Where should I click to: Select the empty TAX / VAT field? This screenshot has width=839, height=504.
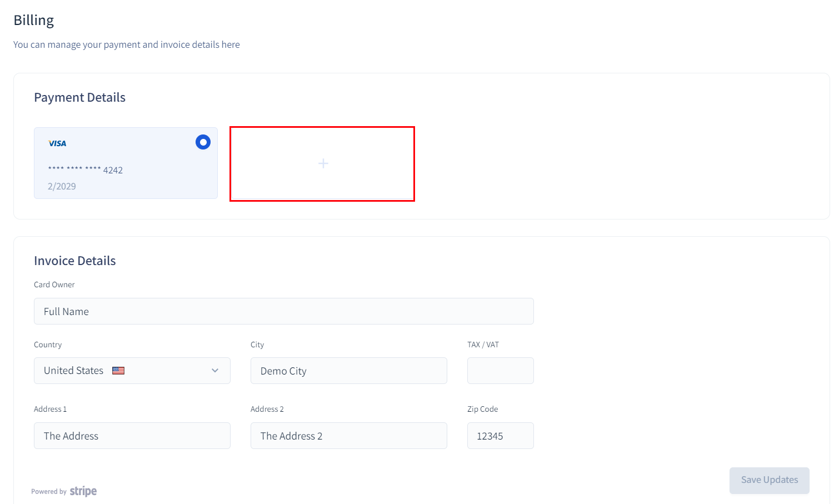pos(500,371)
